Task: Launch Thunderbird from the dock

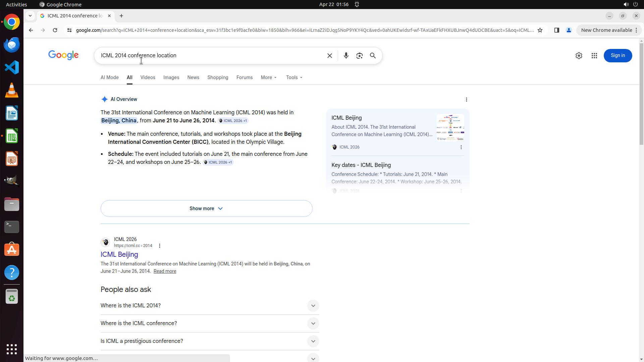Action: pyautogui.click(x=12, y=45)
